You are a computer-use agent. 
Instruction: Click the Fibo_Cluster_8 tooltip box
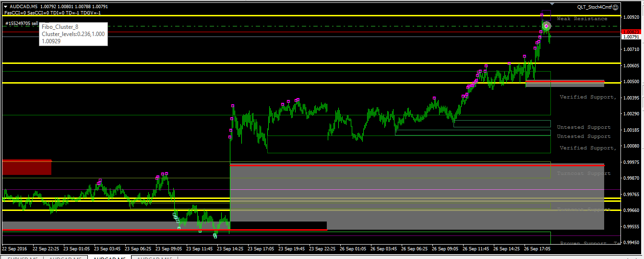coord(73,34)
